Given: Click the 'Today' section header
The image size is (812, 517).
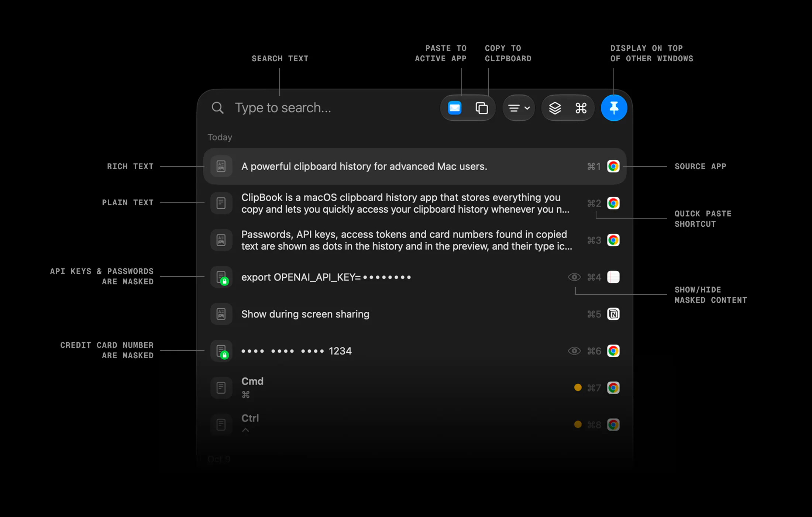Looking at the screenshot, I should 220,137.
